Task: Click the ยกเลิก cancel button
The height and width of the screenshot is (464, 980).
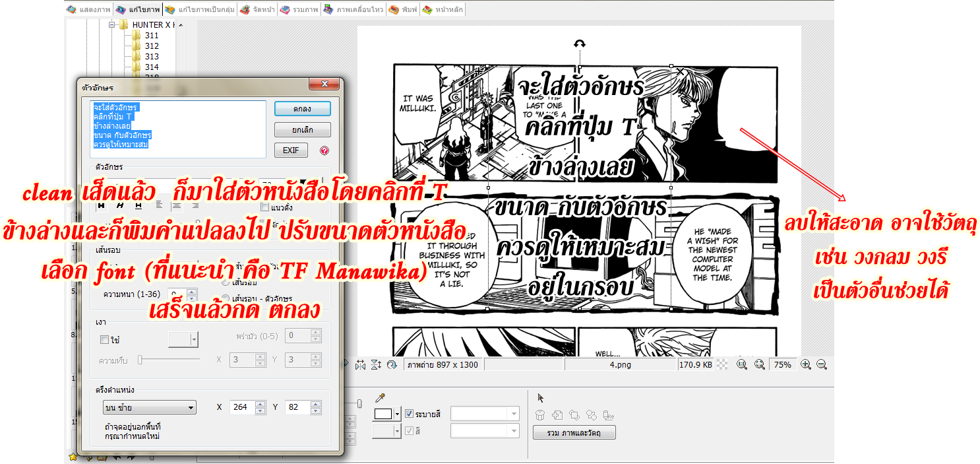Action: (303, 129)
